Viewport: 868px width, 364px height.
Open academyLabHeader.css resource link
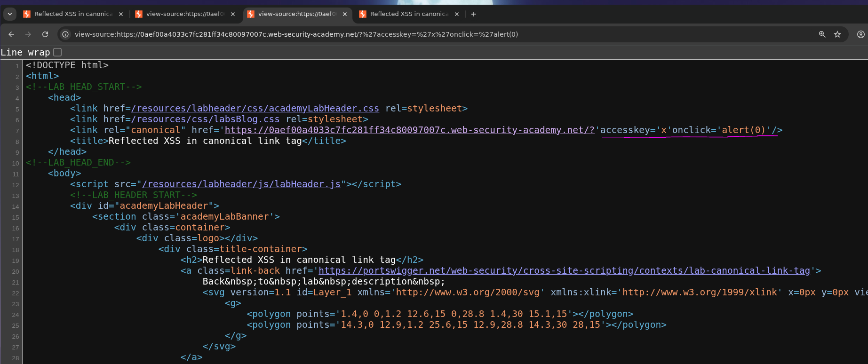click(x=255, y=109)
